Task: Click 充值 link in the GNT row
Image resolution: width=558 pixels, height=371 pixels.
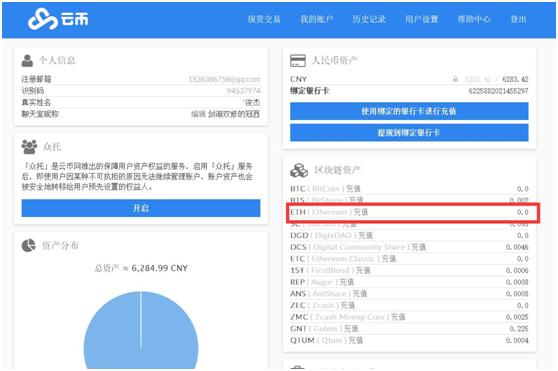Action: 351,329
